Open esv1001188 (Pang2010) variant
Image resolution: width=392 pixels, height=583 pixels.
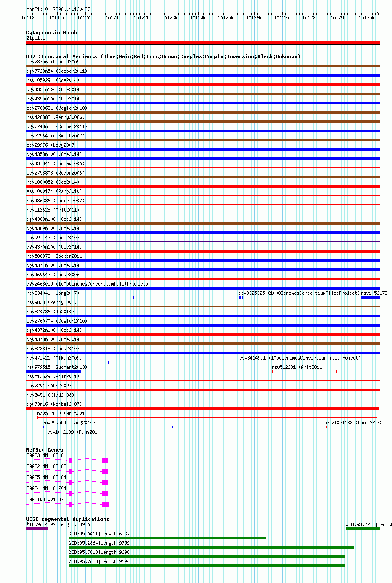(x=354, y=423)
